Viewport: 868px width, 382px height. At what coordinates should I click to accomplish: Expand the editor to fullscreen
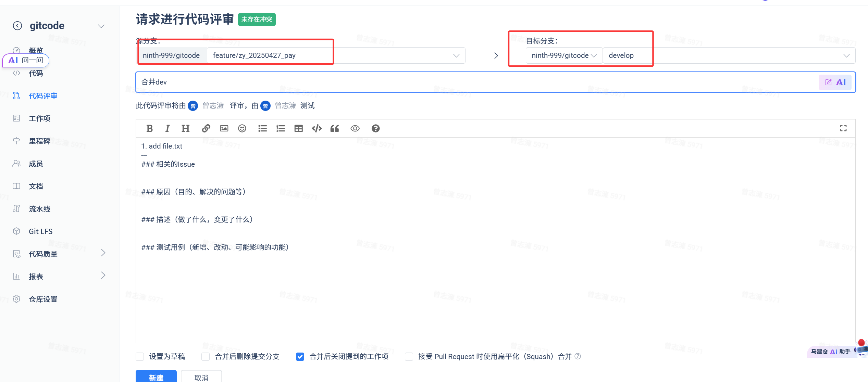coord(843,128)
